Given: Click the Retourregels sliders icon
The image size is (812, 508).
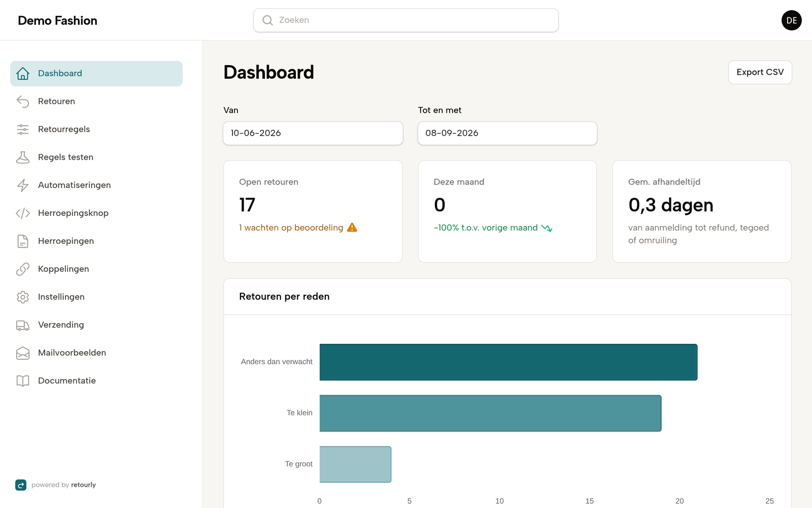Looking at the screenshot, I should pos(23,130).
